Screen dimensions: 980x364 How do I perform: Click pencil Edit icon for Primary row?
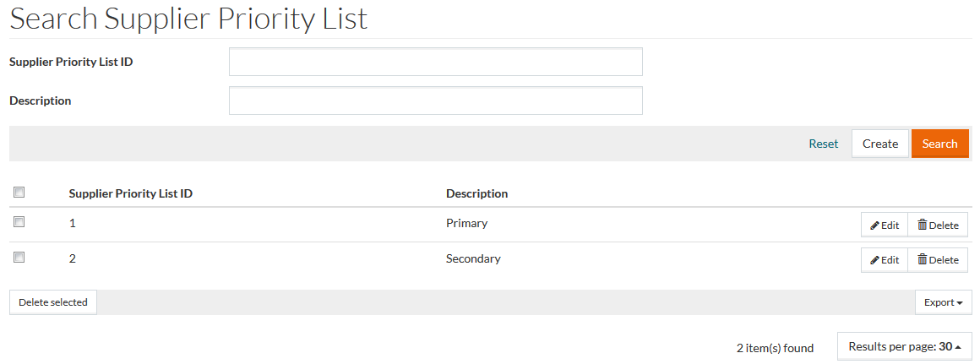[x=875, y=225]
